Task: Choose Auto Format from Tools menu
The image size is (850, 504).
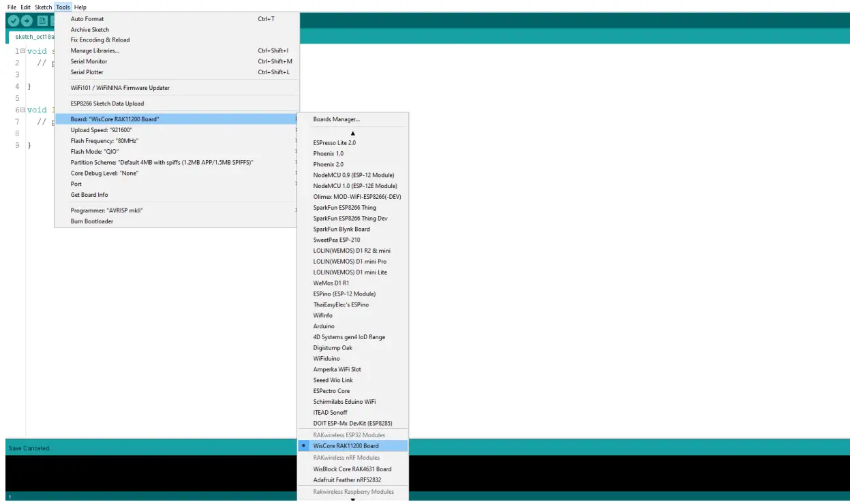Action: tap(177, 19)
